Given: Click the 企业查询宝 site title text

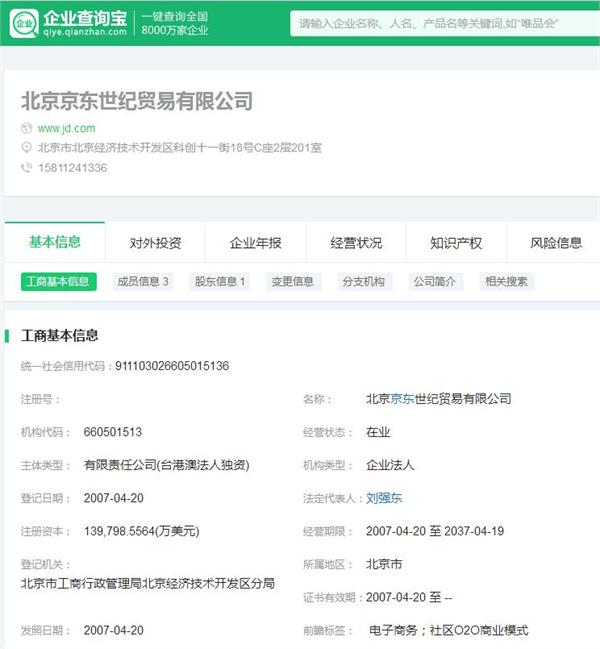Looking at the screenshot, I should click(85, 18).
